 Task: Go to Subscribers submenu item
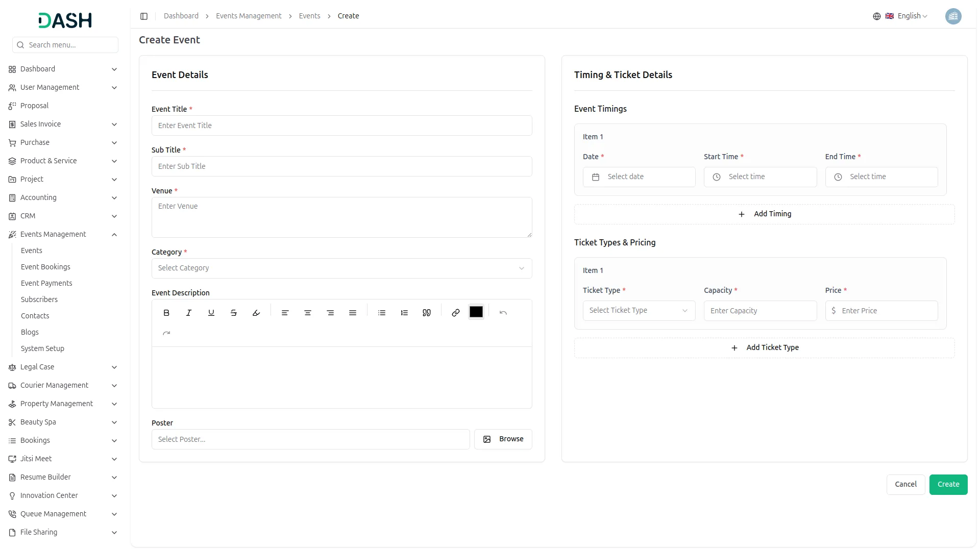point(39,299)
